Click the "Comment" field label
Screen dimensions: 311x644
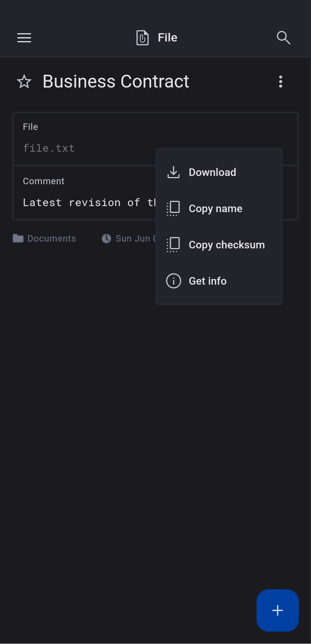point(43,181)
